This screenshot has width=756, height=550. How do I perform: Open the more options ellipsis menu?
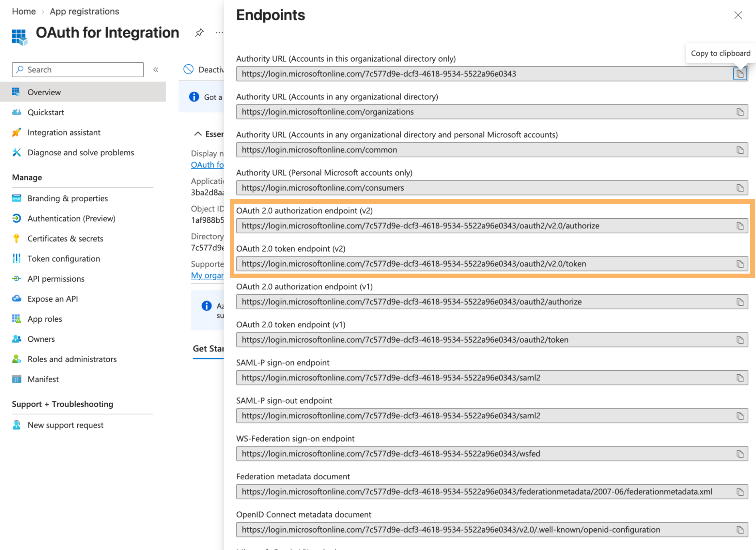click(x=219, y=33)
